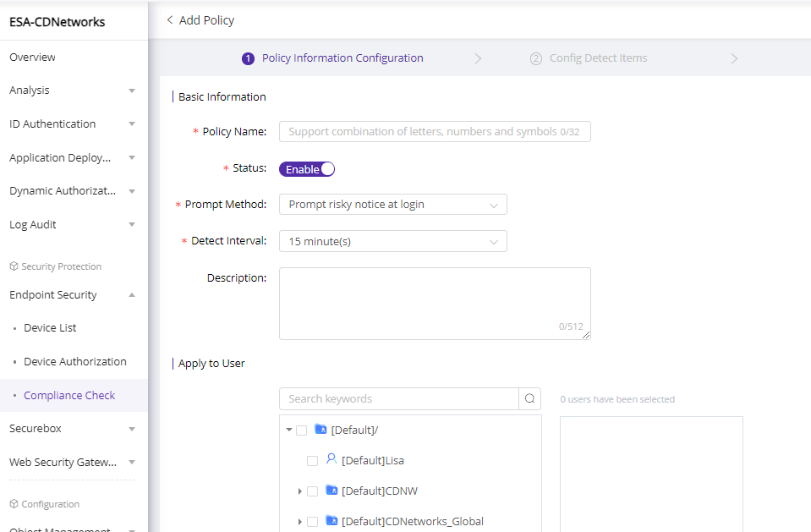Check the [Default]/ root checkbox
Image resolution: width=811 pixels, height=532 pixels.
(302, 430)
